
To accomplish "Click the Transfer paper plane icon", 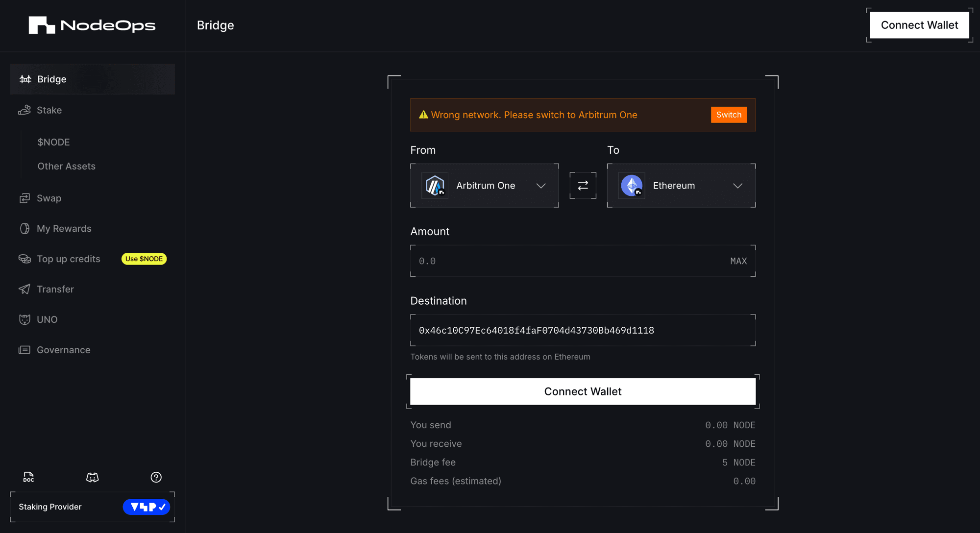I will pyautogui.click(x=24, y=290).
